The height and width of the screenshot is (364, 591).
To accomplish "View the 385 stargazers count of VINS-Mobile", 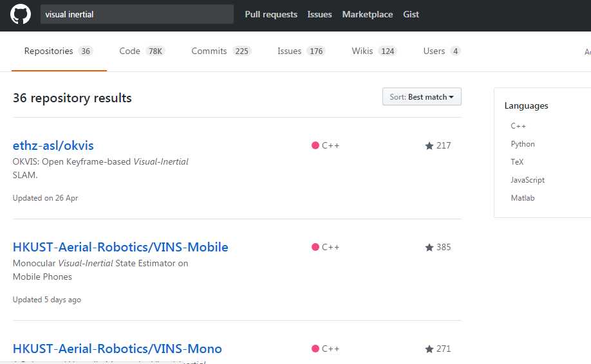I will (x=443, y=248).
